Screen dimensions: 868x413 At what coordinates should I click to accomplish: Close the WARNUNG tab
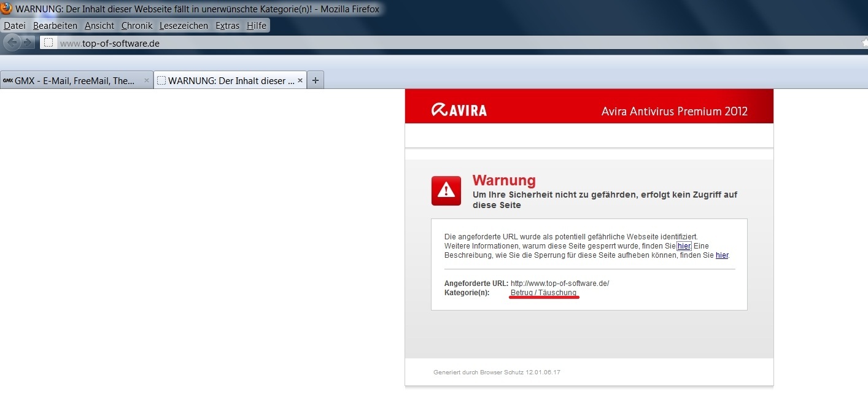click(300, 80)
